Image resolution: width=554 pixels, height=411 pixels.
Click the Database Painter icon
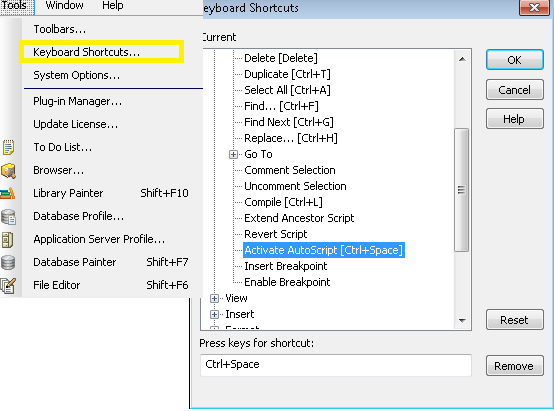point(8,263)
